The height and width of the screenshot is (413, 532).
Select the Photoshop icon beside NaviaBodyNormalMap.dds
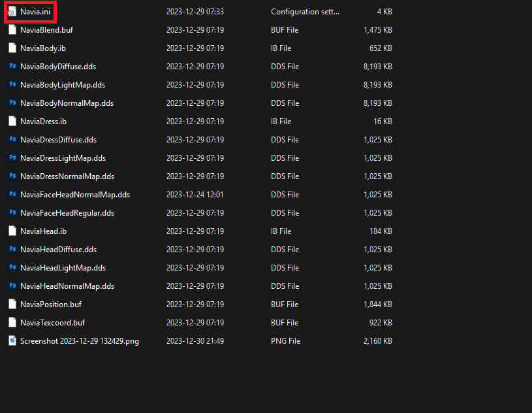[x=12, y=103]
